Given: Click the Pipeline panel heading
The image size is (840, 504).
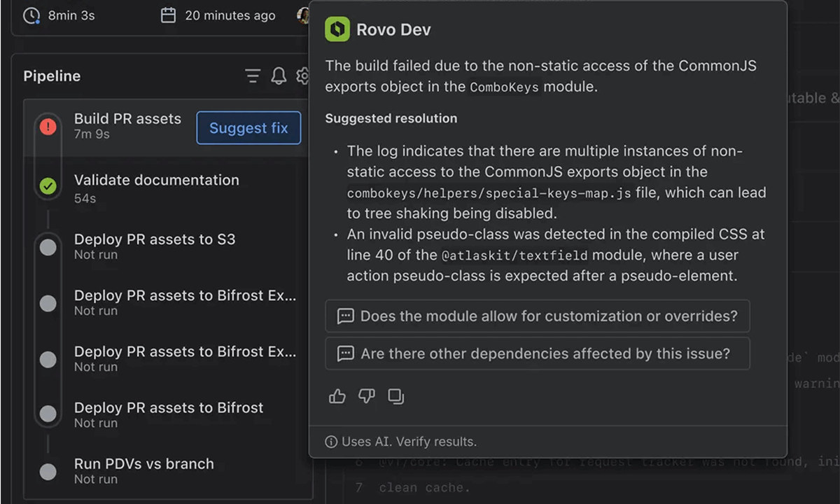Looking at the screenshot, I should point(52,76).
